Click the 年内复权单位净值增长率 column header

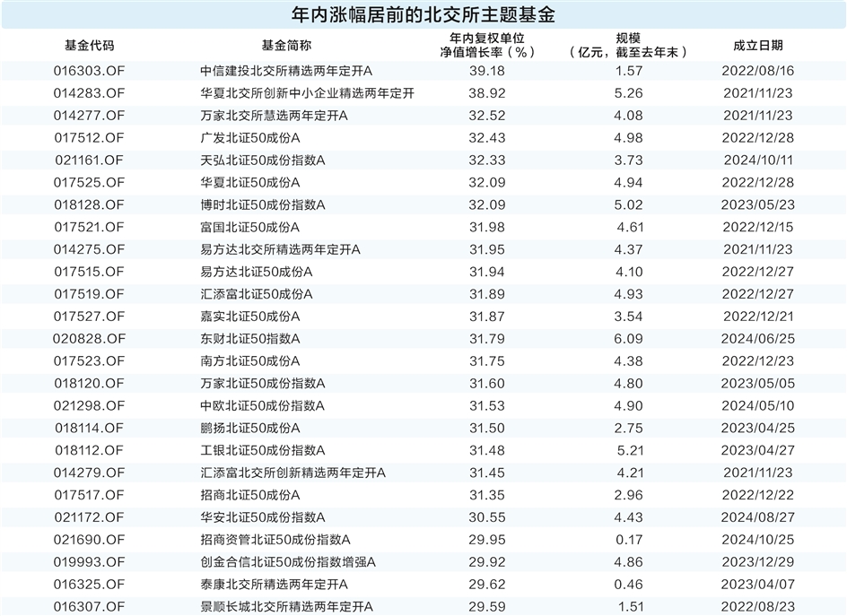click(486, 46)
